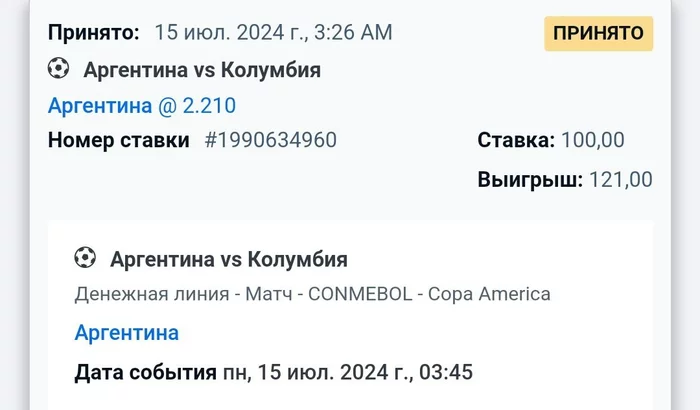The image size is (700, 410).
Task: Click the Copa America competition name
Action: point(489,294)
